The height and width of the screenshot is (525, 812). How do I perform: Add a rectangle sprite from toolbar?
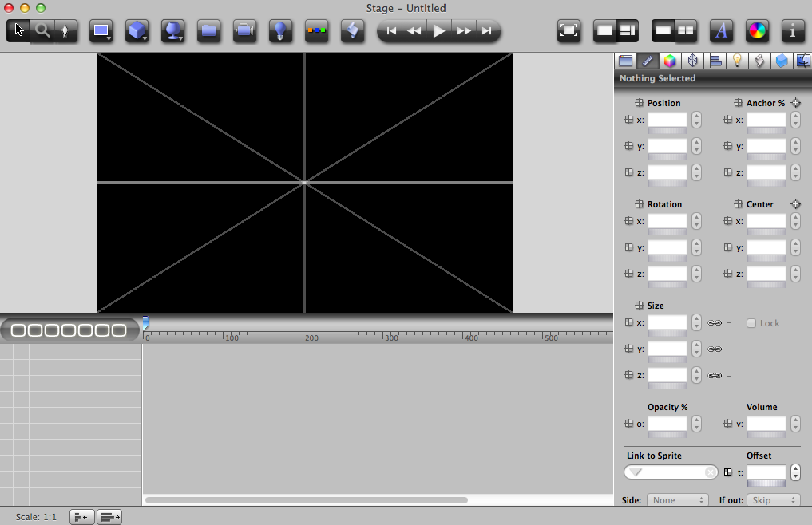[101, 30]
